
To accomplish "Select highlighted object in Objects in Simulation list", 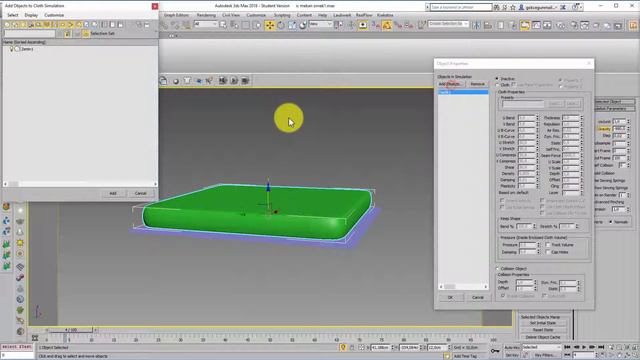I will (x=463, y=92).
